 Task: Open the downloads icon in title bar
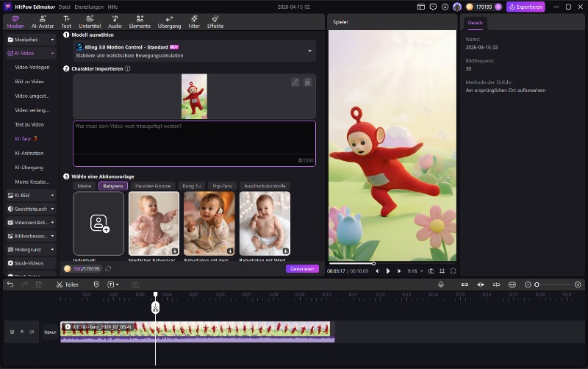point(445,7)
